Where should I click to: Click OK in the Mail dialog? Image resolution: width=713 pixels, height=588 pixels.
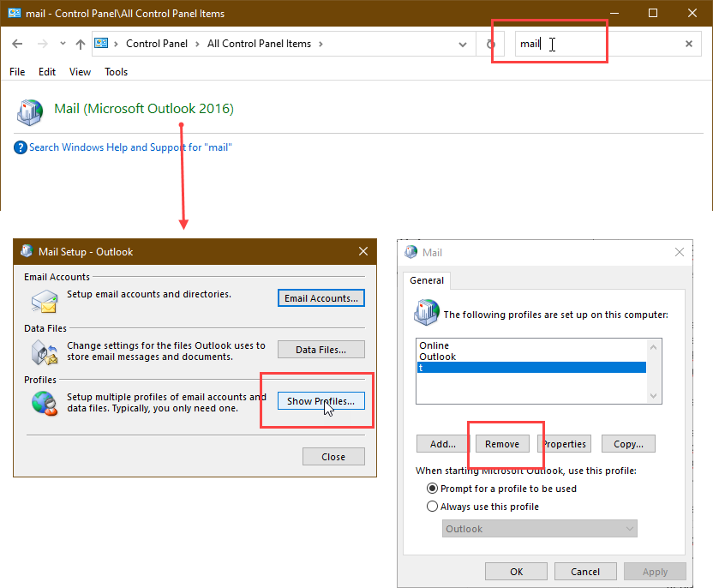(x=516, y=572)
